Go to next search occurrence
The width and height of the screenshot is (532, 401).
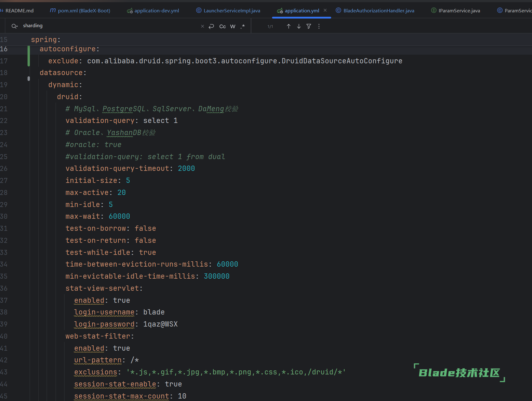click(x=299, y=26)
